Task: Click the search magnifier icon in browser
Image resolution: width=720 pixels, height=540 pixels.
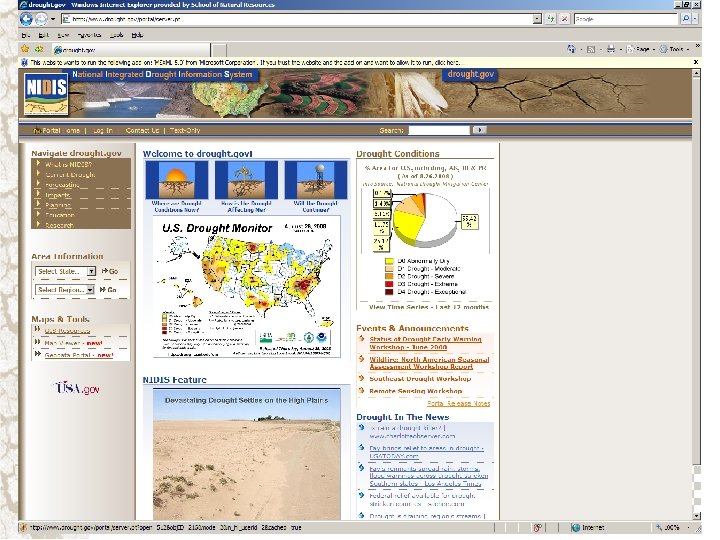Action: (686, 19)
